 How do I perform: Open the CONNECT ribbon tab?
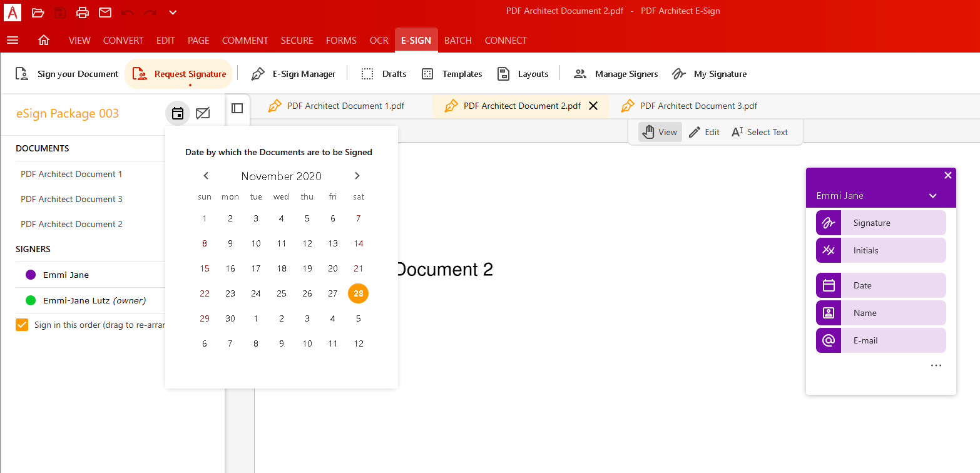(x=506, y=40)
